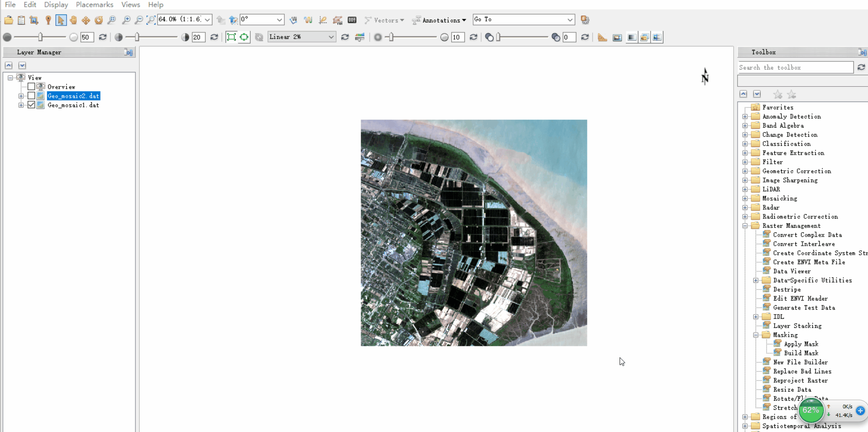Open the Placemarks menu
The image size is (868, 432).
tap(95, 5)
